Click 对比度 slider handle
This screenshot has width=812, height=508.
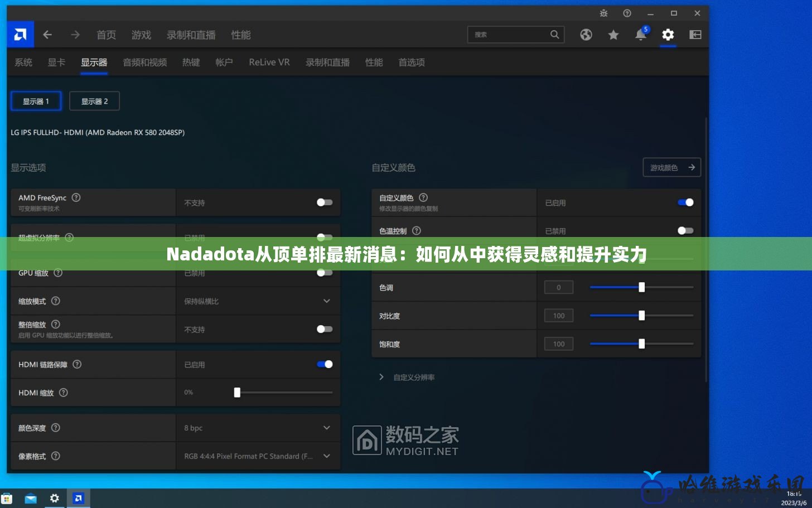[641, 316]
